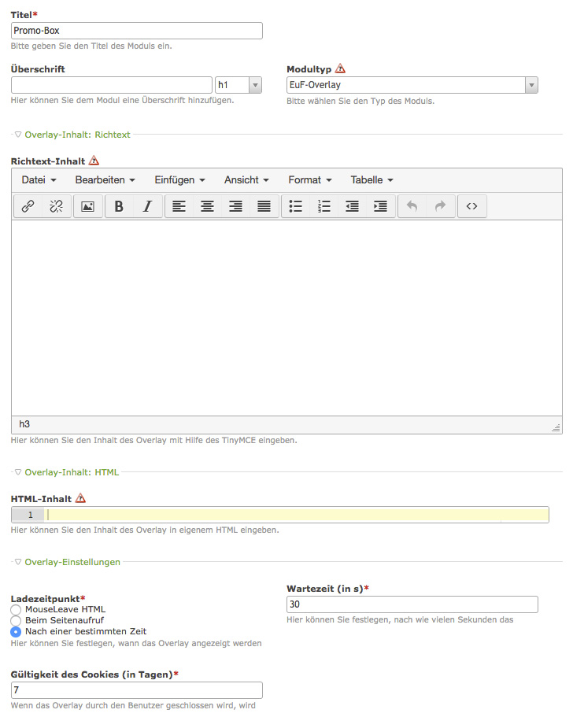Click the Titel text field
Screen dimensions: 573x728
(136, 31)
